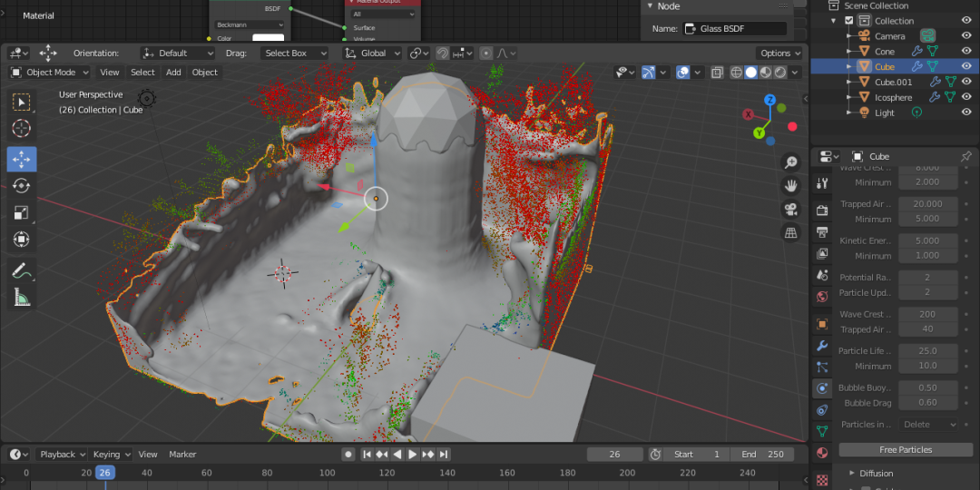Select the Transform tool
The image size is (980, 490).
[22, 240]
